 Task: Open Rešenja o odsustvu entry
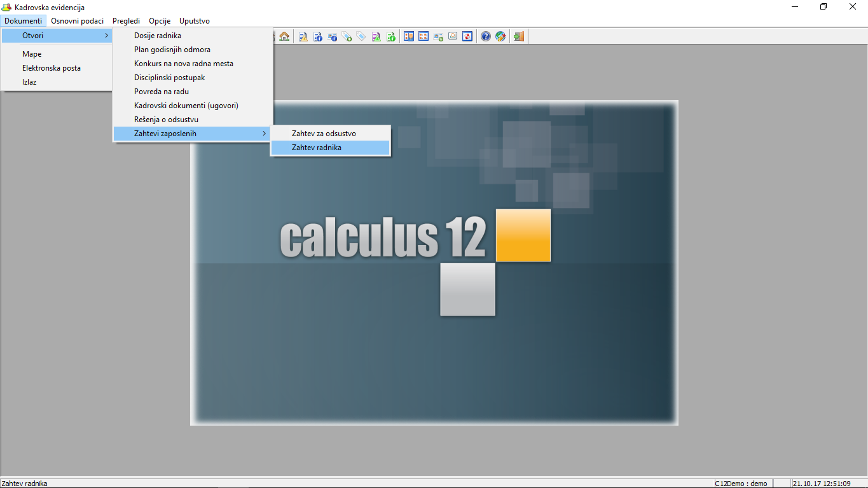click(191, 120)
